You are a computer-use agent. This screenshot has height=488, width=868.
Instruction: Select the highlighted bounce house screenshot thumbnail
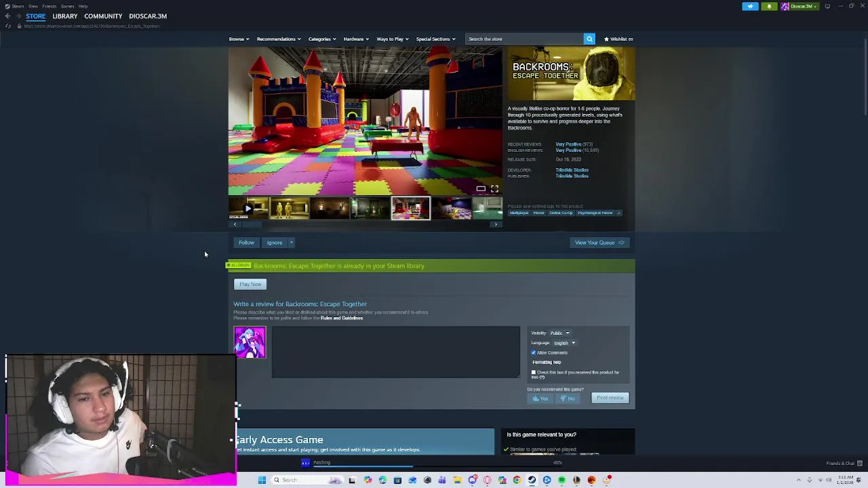(x=410, y=208)
